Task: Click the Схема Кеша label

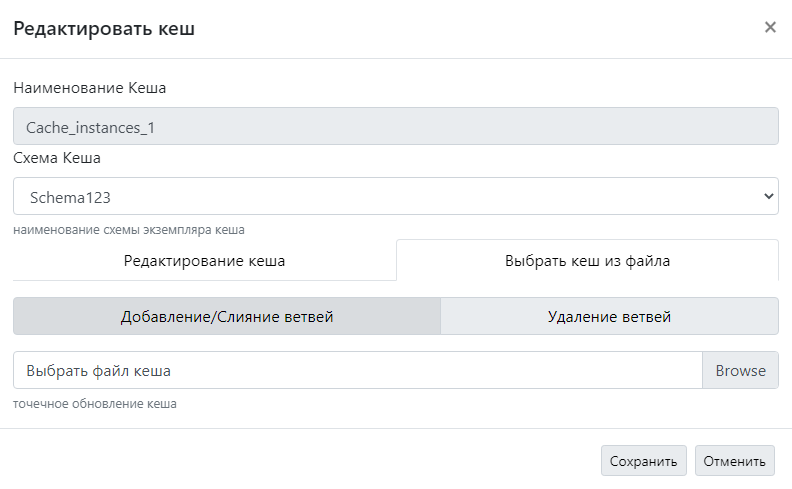Action: click(x=57, y=158)
